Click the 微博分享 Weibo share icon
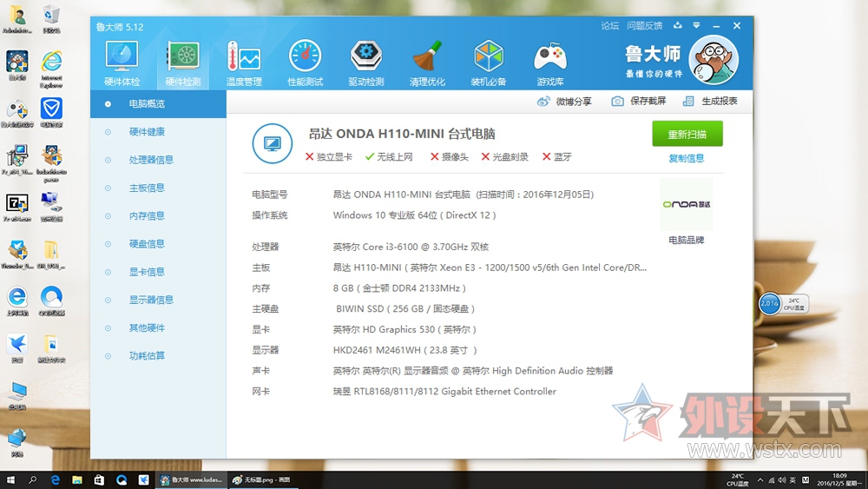The width and height of the screenshot is (868, 489). pyautogui.click(x=543, y=102)
